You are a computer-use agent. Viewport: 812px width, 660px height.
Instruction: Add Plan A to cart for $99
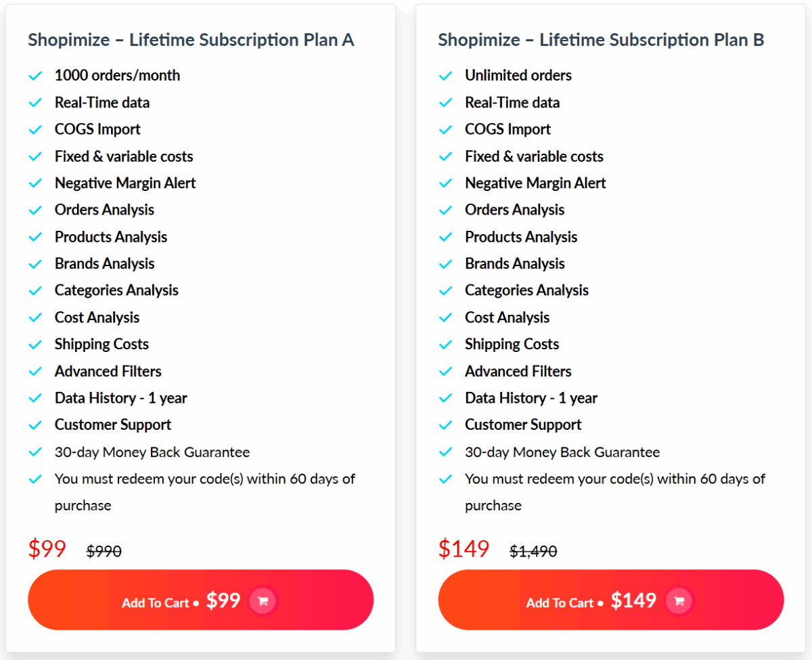click(200, 600)
